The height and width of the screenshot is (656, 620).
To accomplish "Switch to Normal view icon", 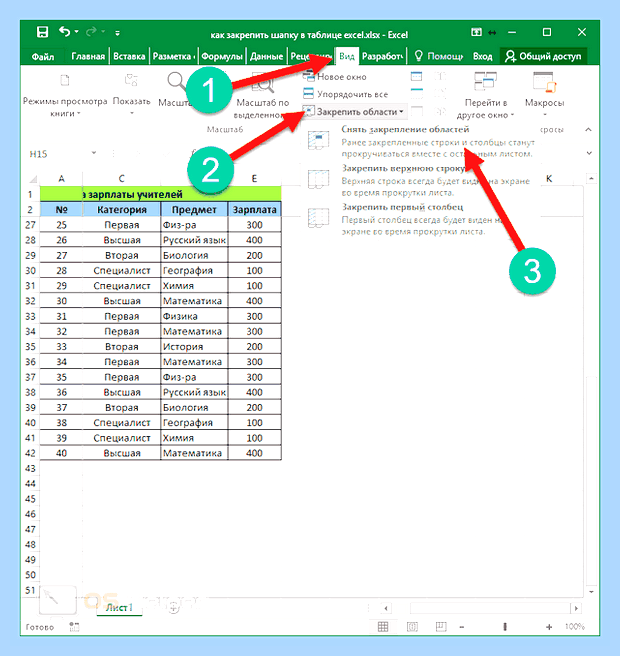I will [x=383, y=626].
